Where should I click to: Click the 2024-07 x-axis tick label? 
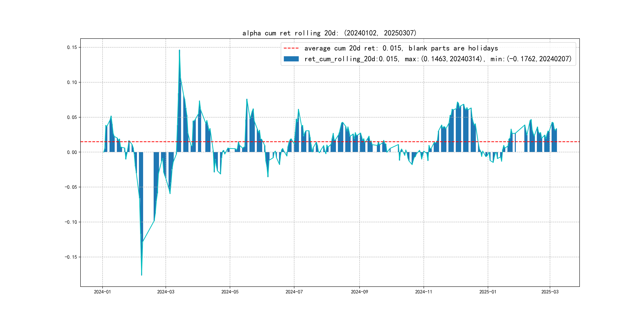coord(294,292)
